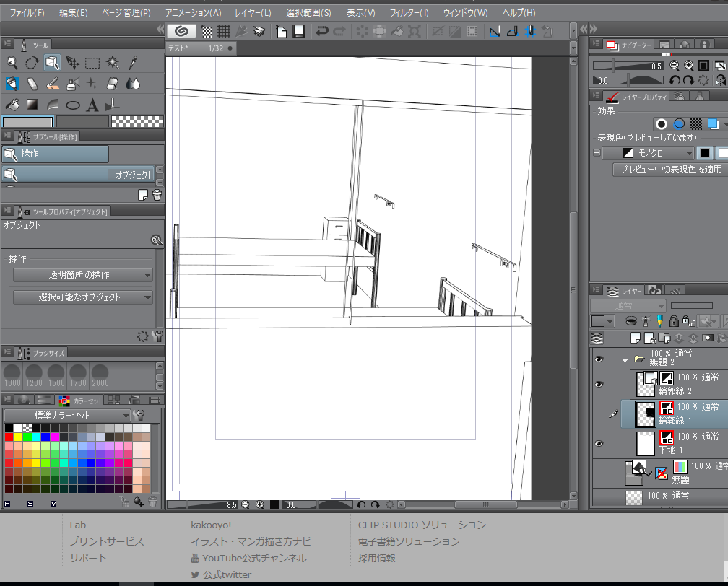Select the Eraser tool
This screenshot has height=586, width=728.
(112, 84)
